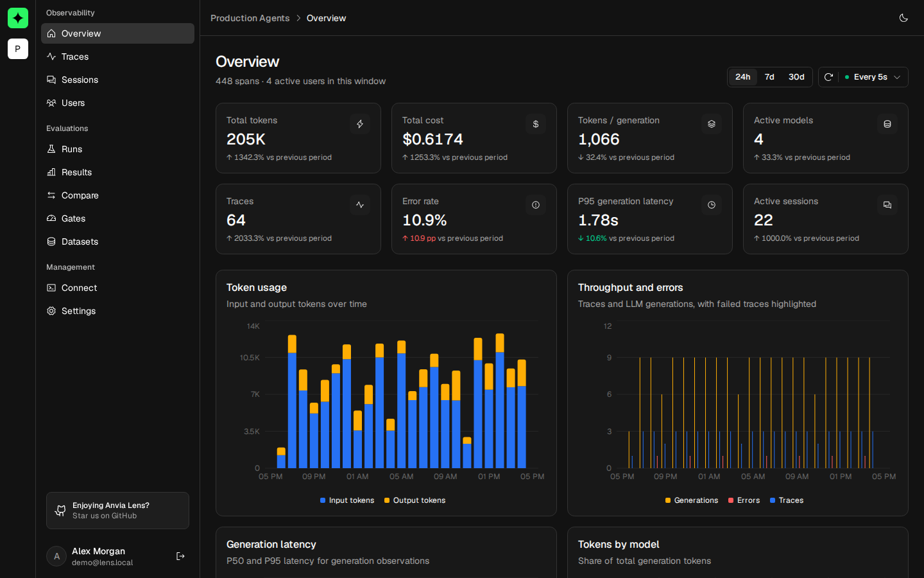Toggle Generations series in legend
The height and width of the screenshot is (578, 924).
tap(692, 500)
